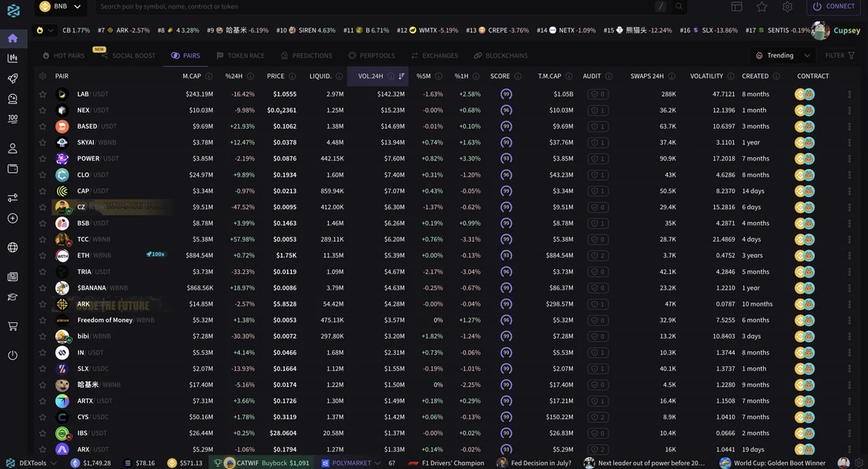Select the PAIRS tab
The image size is (868, 469).
coord(185,55)
